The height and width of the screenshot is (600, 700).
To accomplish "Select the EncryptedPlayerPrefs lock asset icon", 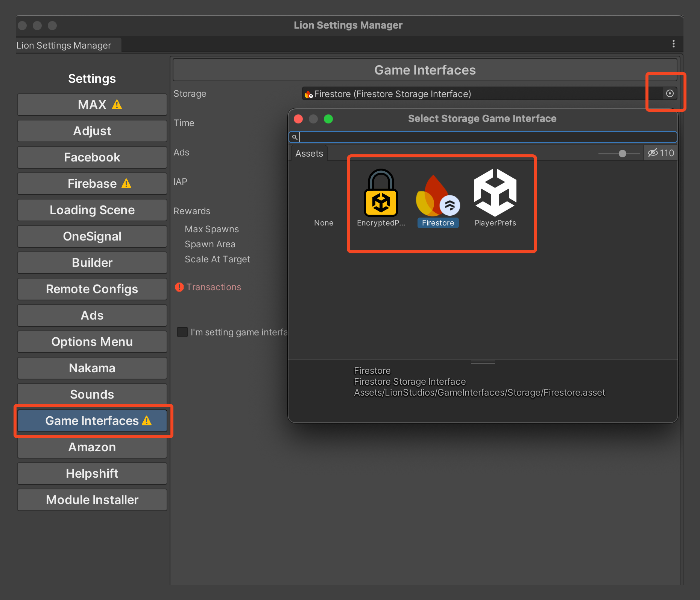I will point(381,193).
